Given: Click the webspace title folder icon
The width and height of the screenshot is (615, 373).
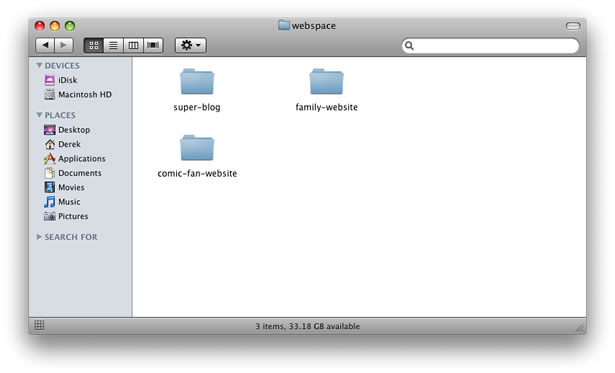Looking at the screenshot, I should 284,25.
